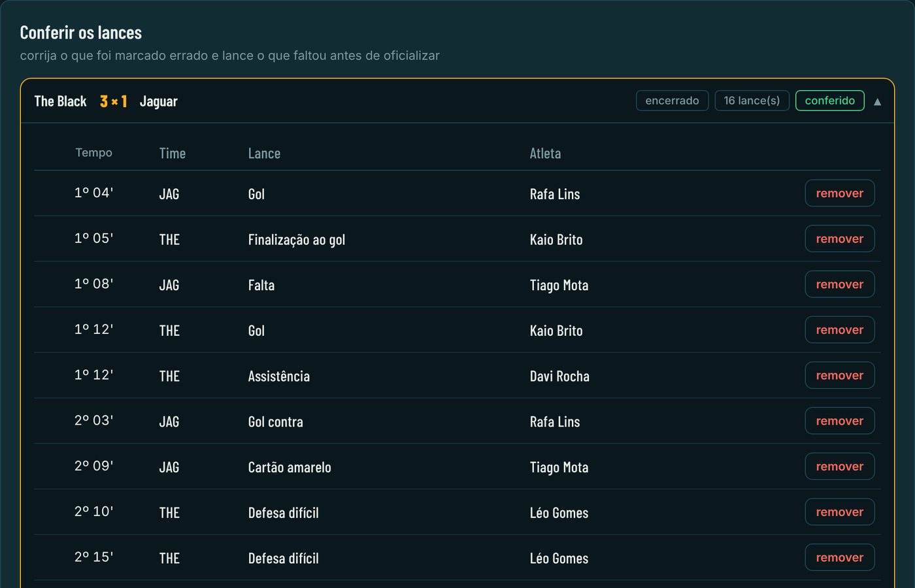Remove the Defesa difícil at 2º 10'

click(x=840, y=512)
